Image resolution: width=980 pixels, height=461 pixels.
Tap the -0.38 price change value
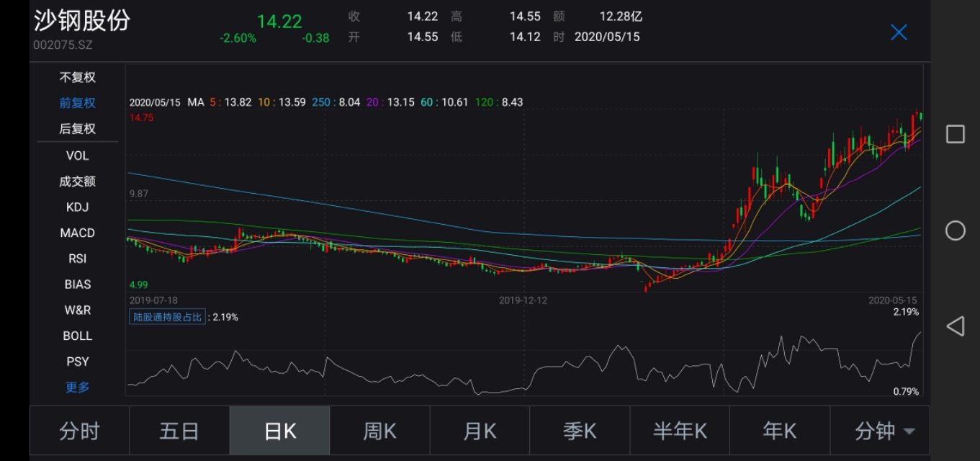point(315,38)
